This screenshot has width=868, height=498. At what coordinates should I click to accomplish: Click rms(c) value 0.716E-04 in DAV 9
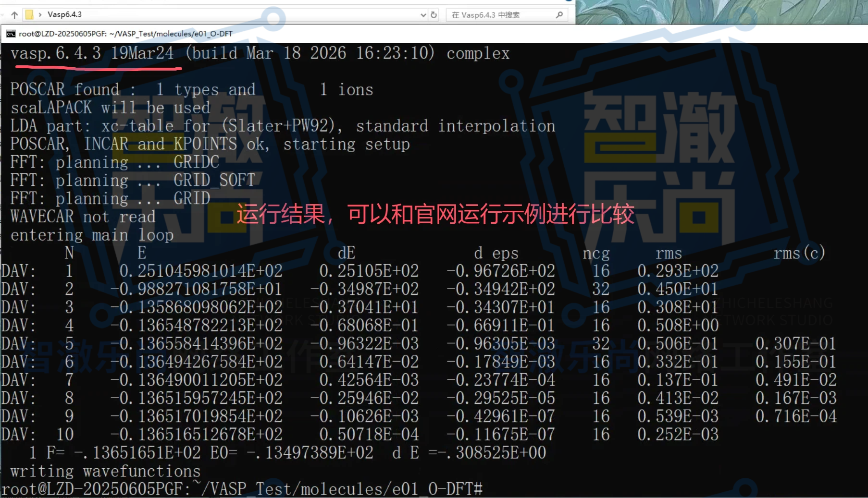pyautogui.click(x=796, y=416)
